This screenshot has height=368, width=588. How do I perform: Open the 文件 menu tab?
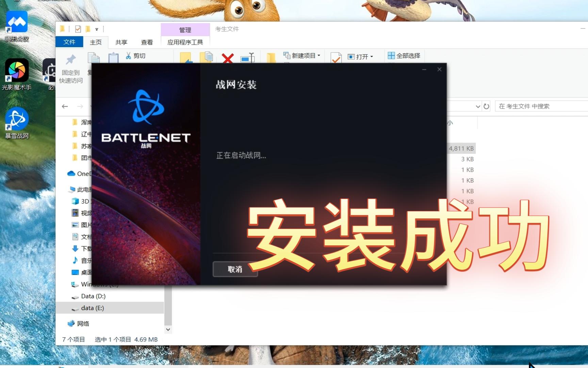(69, 42)
